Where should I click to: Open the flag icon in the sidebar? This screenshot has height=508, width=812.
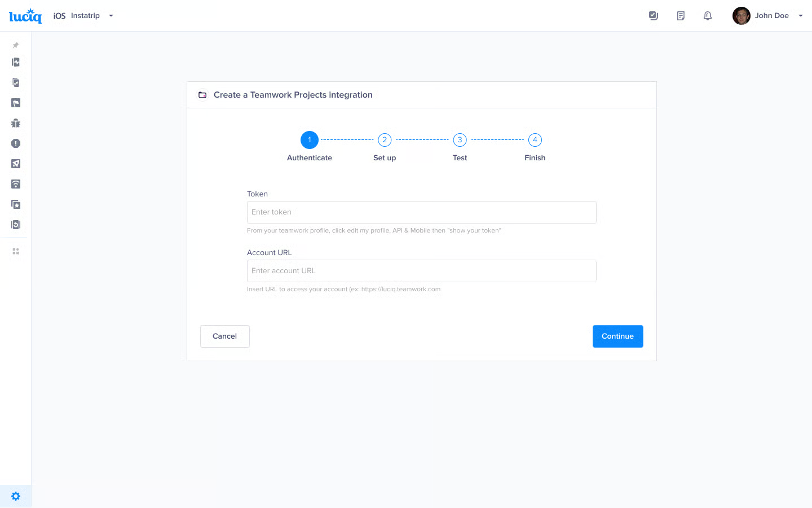(16, 103)
